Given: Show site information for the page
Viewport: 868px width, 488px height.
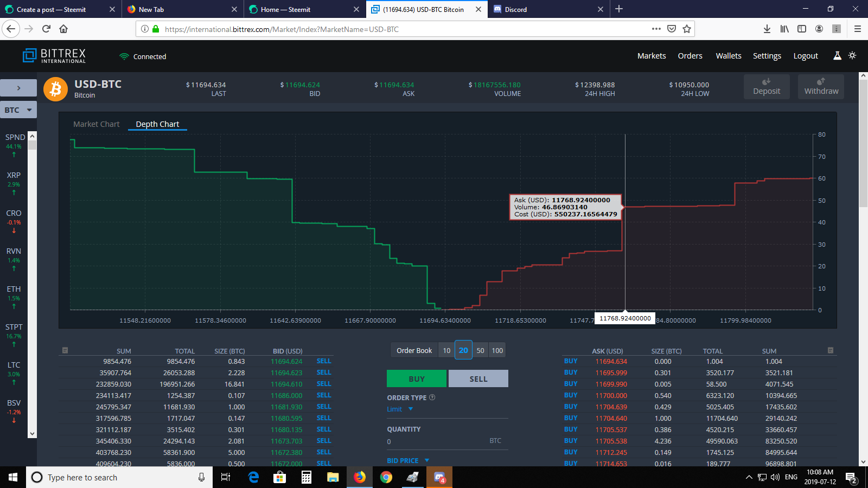Looking at the screenshot, I should (x=145, y=29).
